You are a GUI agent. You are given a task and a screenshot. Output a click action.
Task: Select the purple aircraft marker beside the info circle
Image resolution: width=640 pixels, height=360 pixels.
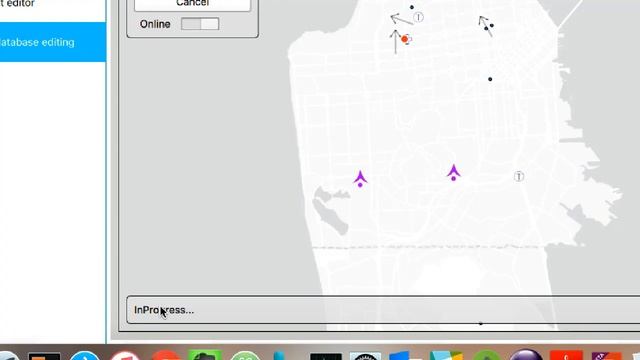pyautogui.click(x=453, y=173)
